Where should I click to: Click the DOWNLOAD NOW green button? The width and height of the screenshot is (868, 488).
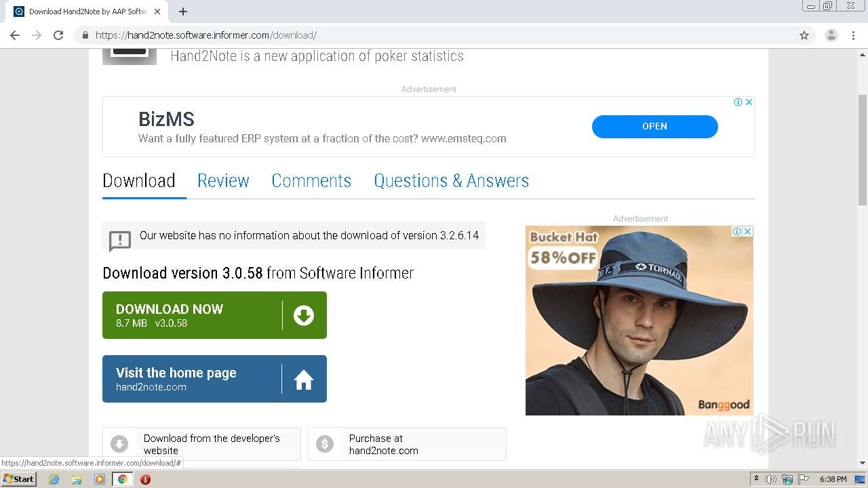pyautogui.click(x=214, y=315)
